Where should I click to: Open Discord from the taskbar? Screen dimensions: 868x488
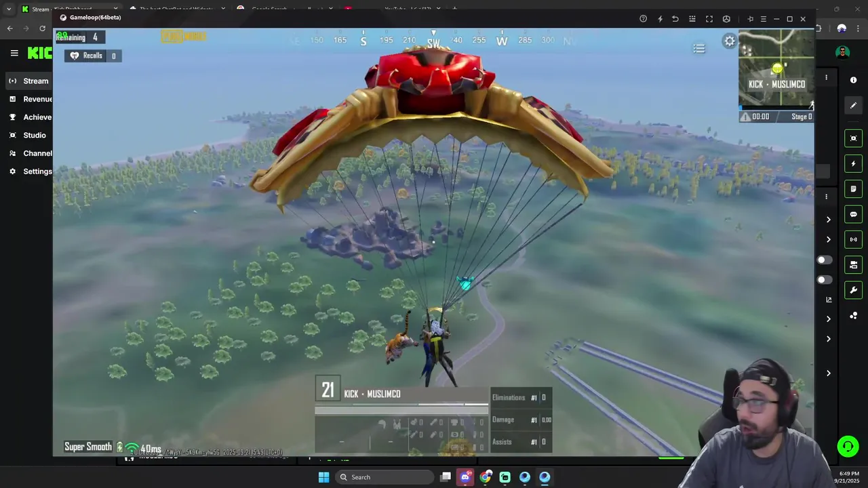(x=466, y=477)
